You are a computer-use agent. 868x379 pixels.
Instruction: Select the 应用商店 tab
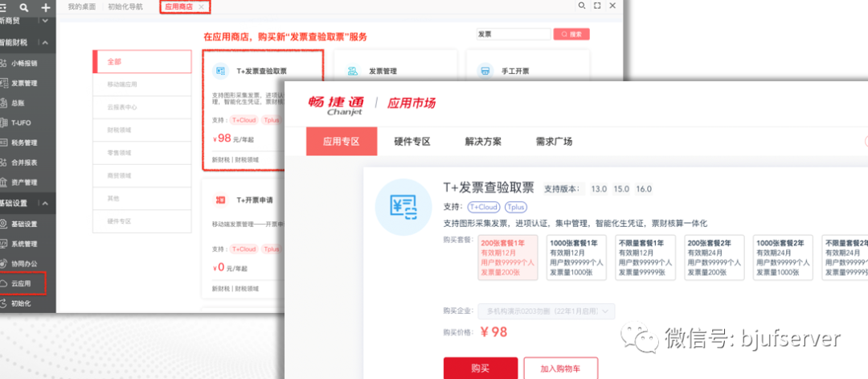(x=177, y=6)
